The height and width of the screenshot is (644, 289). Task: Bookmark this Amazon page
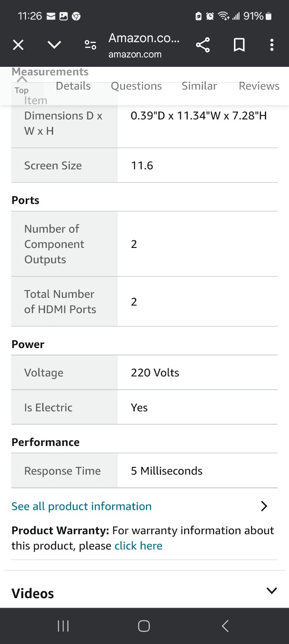click(239, 45)
